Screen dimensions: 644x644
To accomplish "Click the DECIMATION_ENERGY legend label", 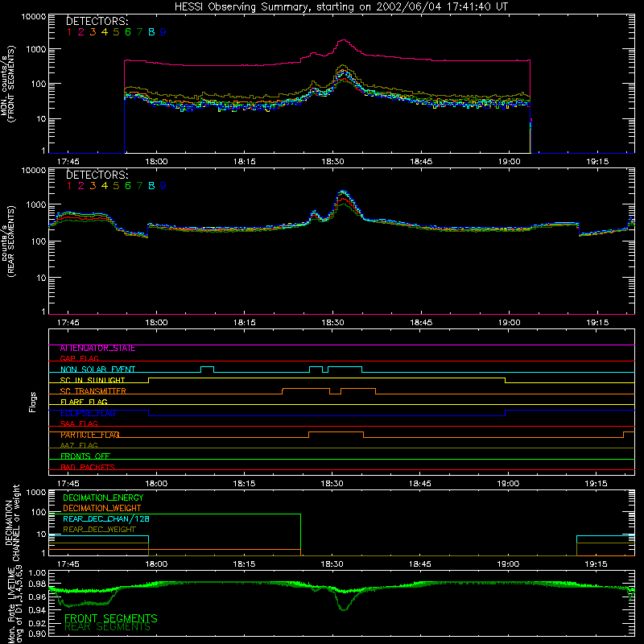I will (x=103, y=497).
